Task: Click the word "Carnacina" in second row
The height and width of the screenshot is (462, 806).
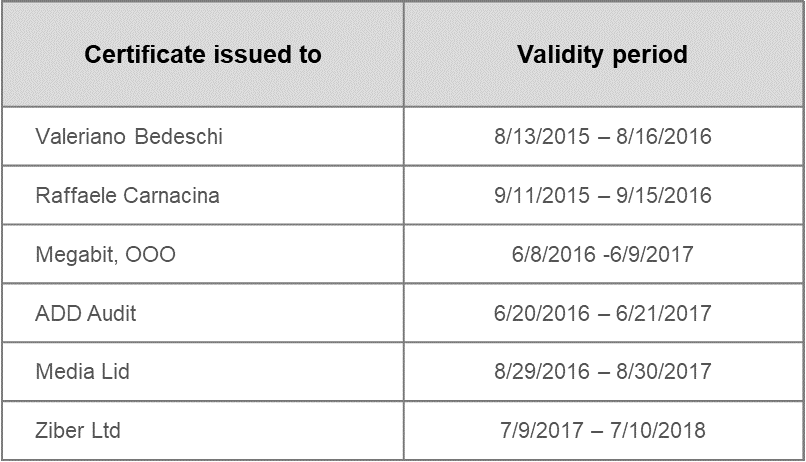Action: [171, 195]
